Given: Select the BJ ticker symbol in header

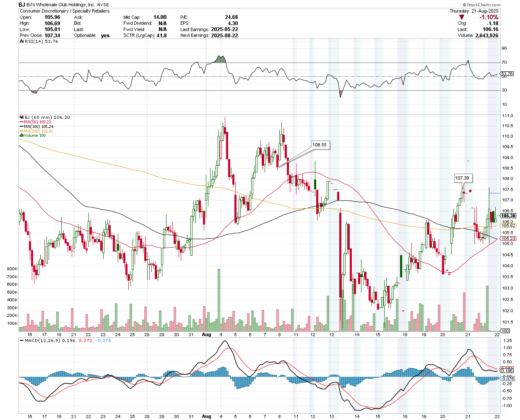Looking at the screenshot, I should coord(22,5).
